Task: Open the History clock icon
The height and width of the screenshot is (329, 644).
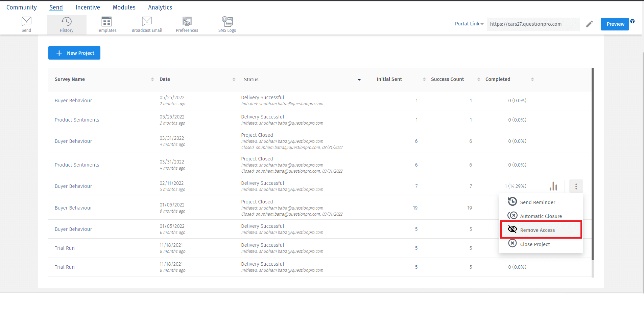Action: [67, 22]
